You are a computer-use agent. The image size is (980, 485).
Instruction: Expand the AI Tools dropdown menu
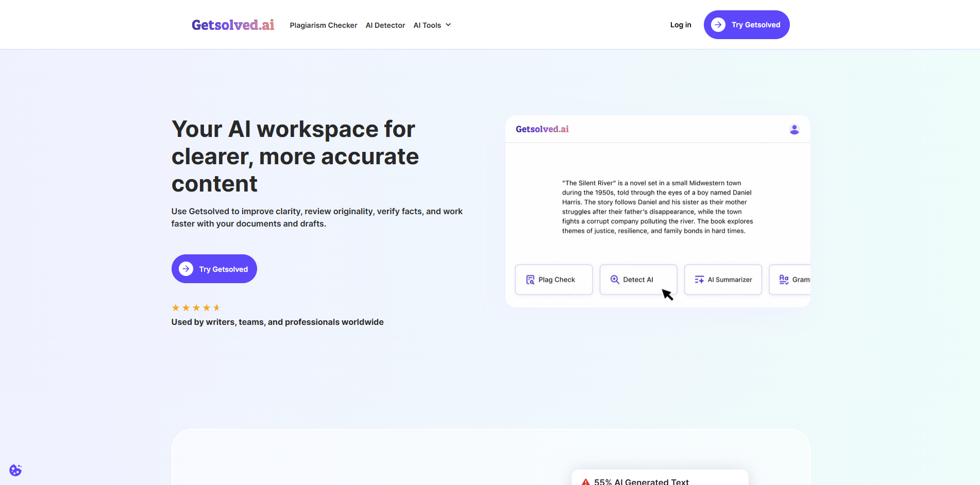pos(432,25)
